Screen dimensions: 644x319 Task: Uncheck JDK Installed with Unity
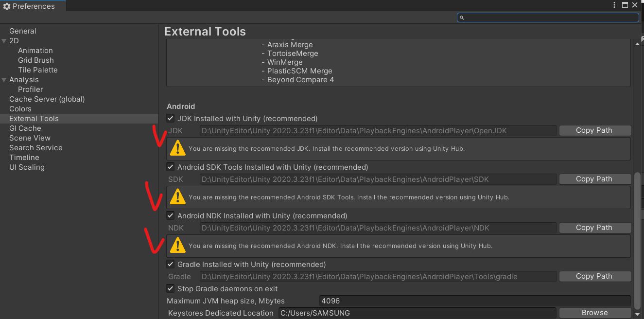[171, 118]
